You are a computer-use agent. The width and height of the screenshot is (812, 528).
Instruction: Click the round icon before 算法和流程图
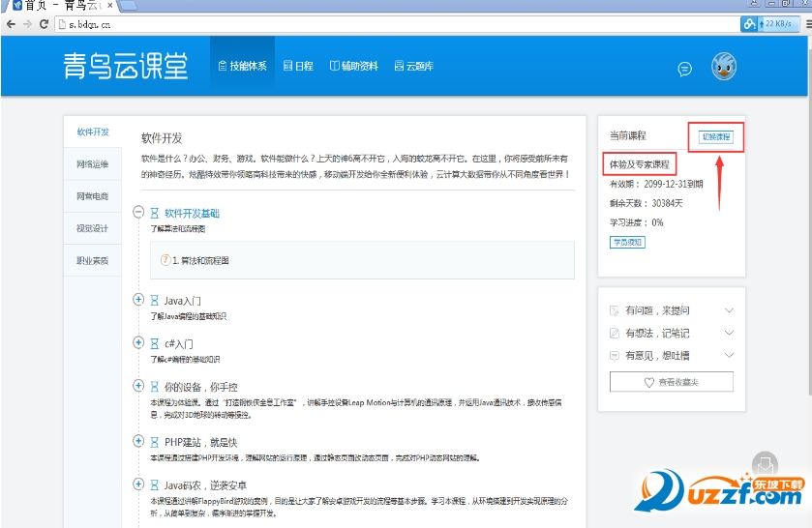coord(165,260)
